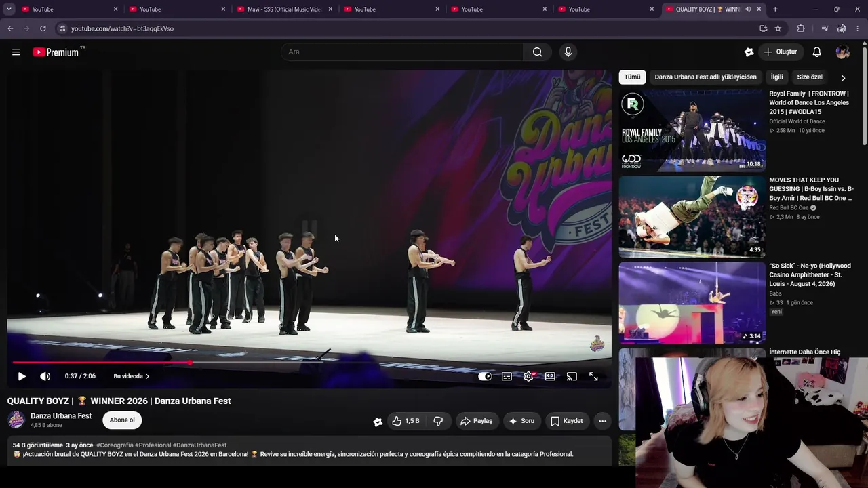Select the Size özel filter chip
This screenshot has width=868, height=488.
pyautogui.click(x=810, y=77)
